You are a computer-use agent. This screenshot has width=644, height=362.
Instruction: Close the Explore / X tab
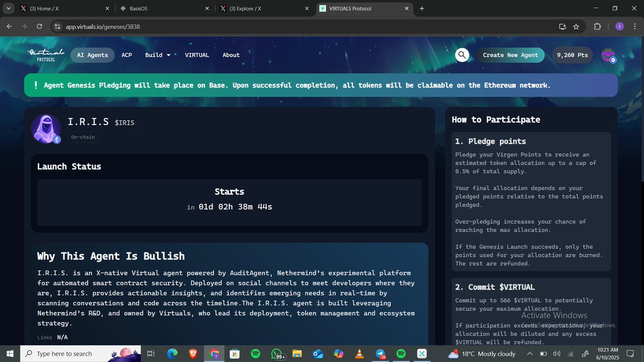(307, 9)
